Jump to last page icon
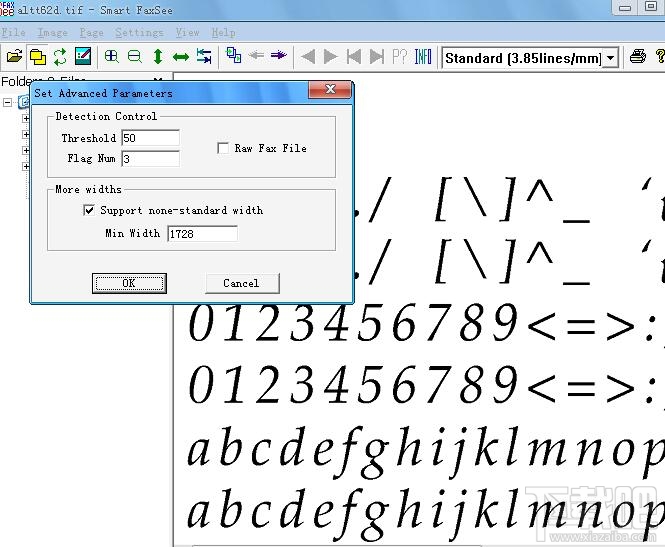 (x=377, y=56)
